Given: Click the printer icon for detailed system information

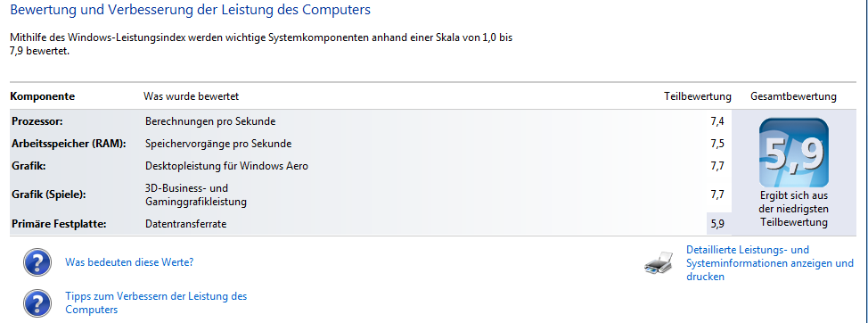Looking at the screenshot, I should (x=659, y=262).
